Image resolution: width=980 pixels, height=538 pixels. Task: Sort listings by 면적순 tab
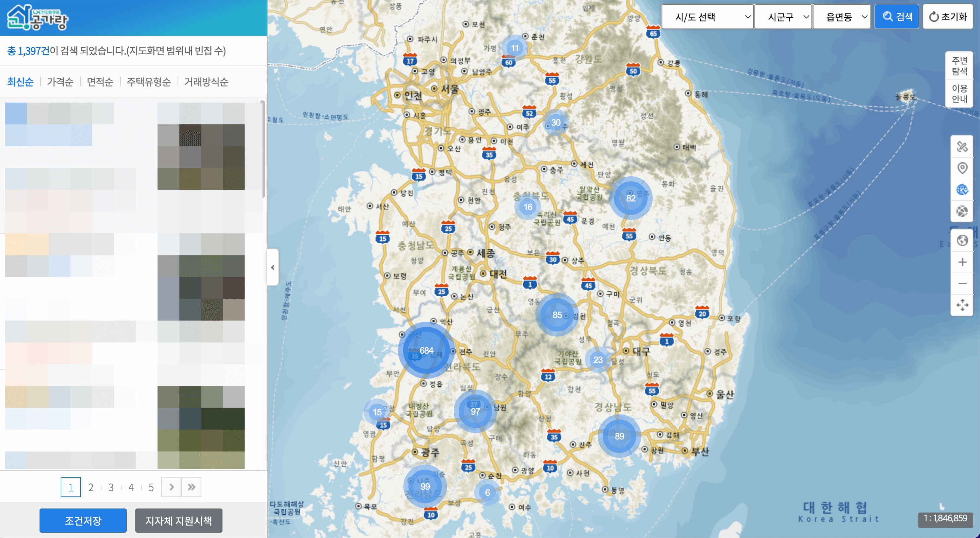(x=100, y=82)
